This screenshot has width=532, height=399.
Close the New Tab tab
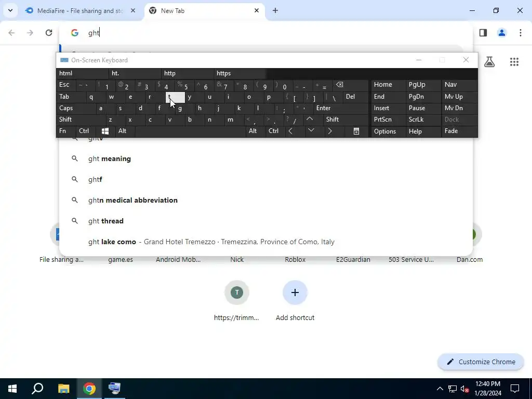[x=257, y=10]
